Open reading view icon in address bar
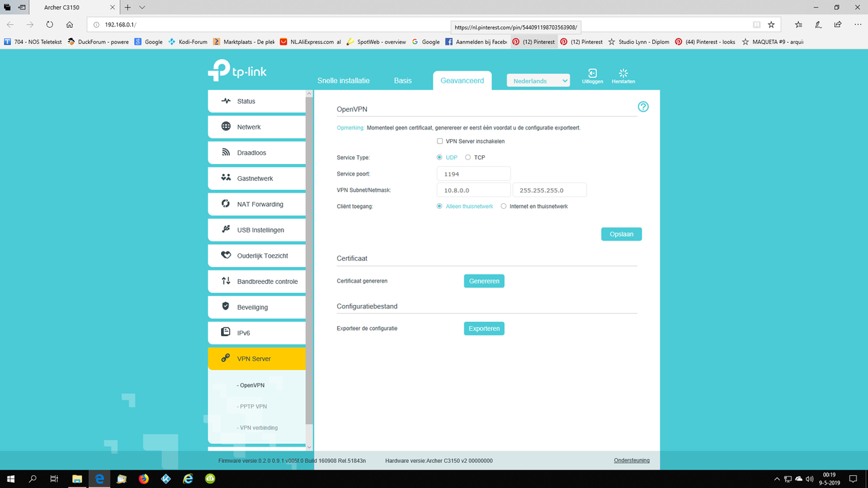 (756, 24)
